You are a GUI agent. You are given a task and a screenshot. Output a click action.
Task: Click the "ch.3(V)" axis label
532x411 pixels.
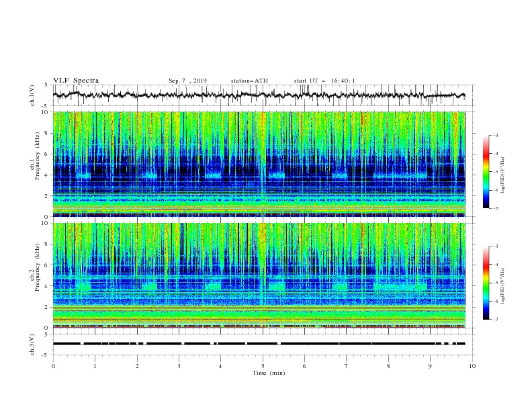32,345
